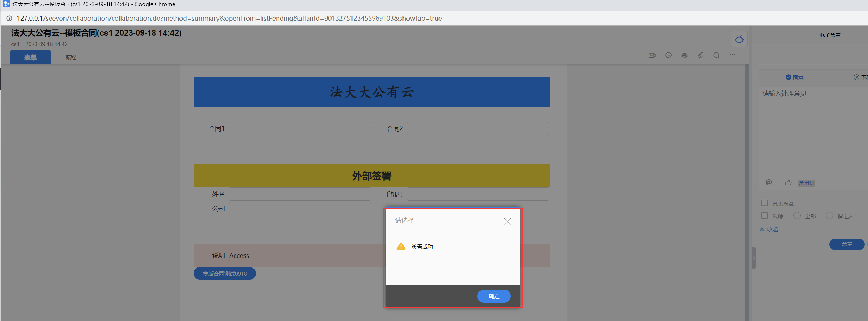Check the 意见隐藏 checkbox
The height and width of the screenshot is (321, 868).
(x=765, y=203)
